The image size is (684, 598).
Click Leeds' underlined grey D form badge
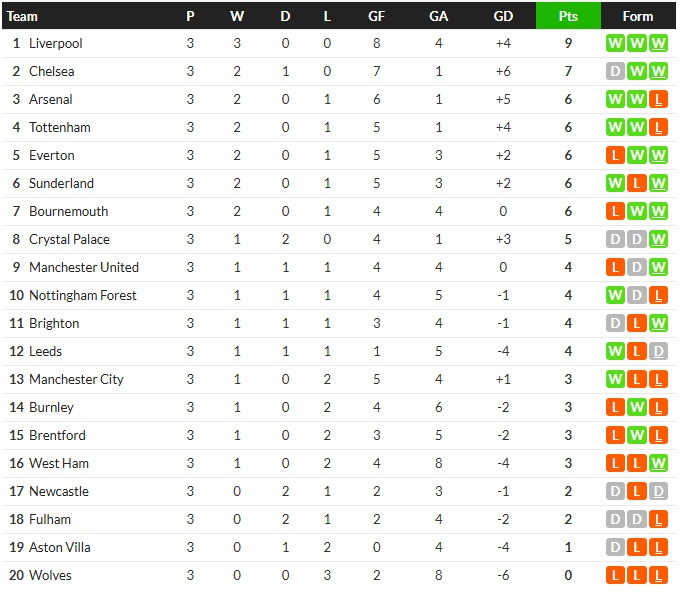658,351
